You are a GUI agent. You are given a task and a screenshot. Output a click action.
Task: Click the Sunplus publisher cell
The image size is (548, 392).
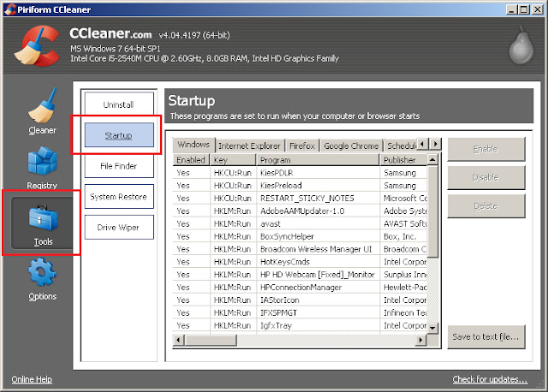pos(405,275)
